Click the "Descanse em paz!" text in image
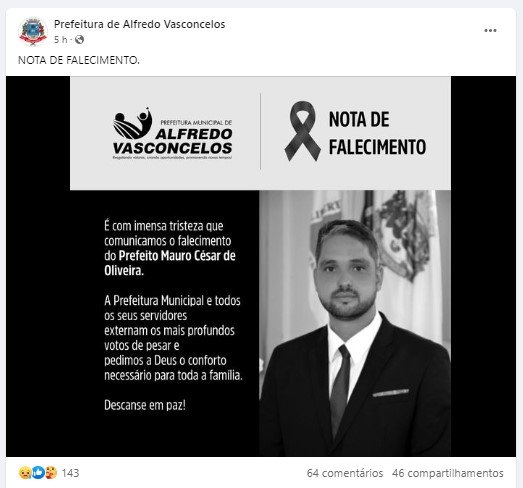This screenshot has width=523, height=488. pyautogui.click(x=145, y=406)
